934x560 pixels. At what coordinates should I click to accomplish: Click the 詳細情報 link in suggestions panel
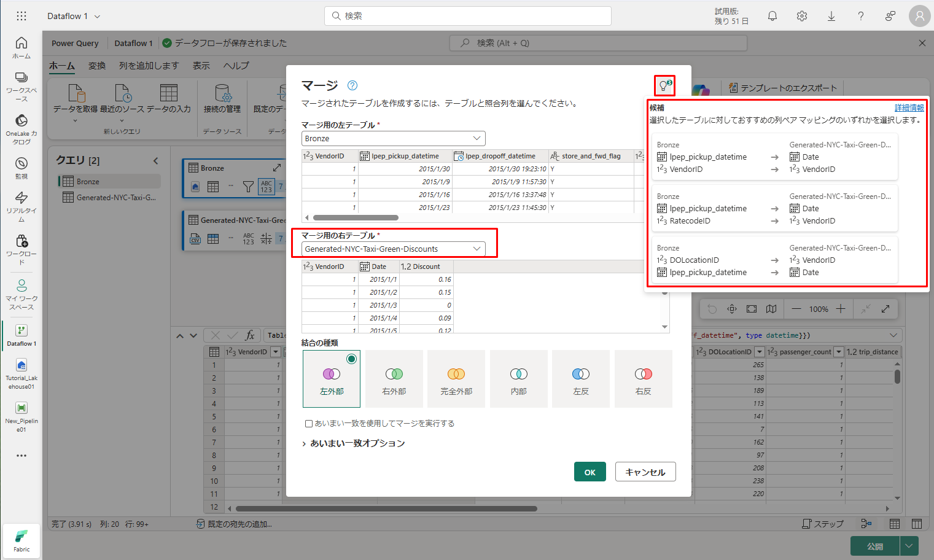(x=909, y=108)
